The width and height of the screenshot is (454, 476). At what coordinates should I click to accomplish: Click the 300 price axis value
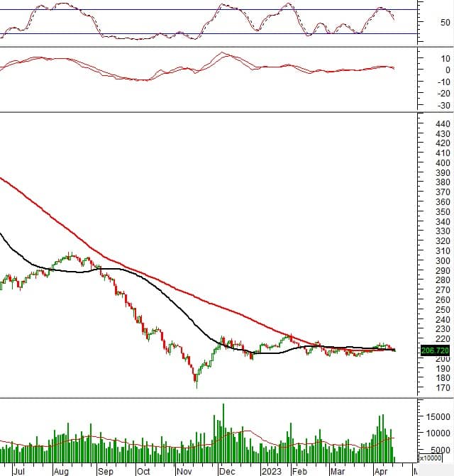click(x=443, y=261)
